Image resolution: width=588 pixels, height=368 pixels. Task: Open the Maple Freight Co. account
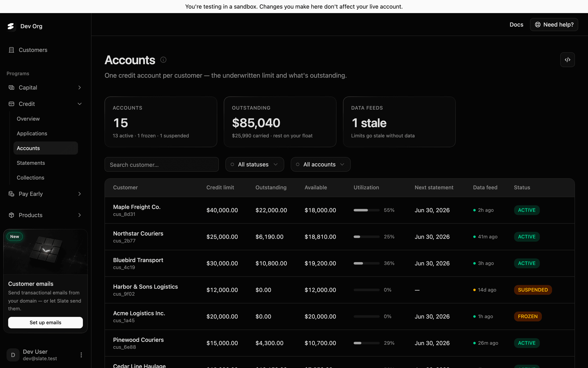[x=137, y=207]
